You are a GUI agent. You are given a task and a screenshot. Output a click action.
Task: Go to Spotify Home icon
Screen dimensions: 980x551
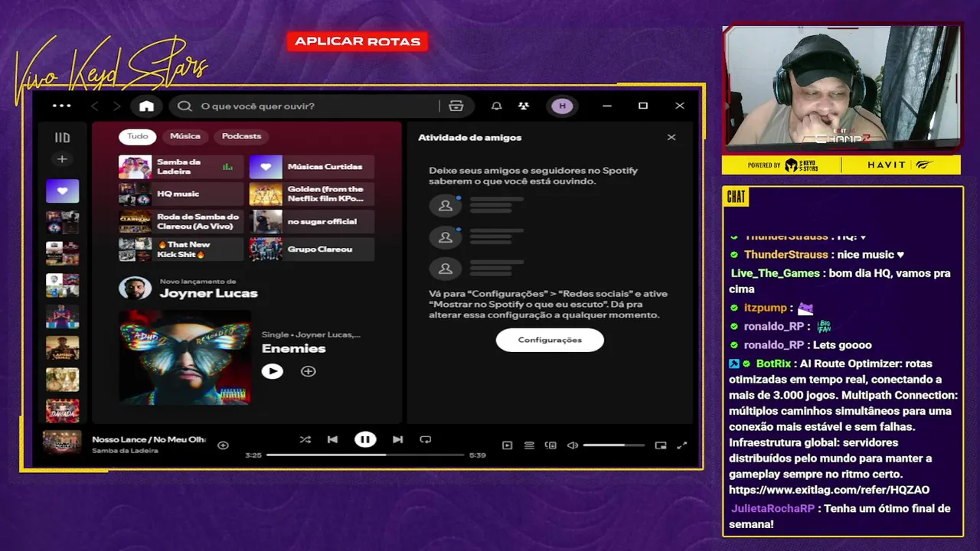(x=146, y=106)
